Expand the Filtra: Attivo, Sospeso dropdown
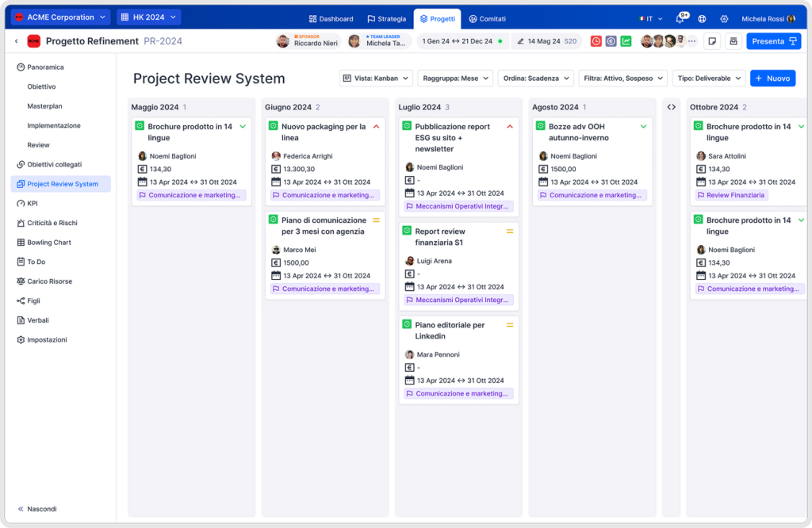The height and width of the screenshot is (528, 812). [622, 78]
